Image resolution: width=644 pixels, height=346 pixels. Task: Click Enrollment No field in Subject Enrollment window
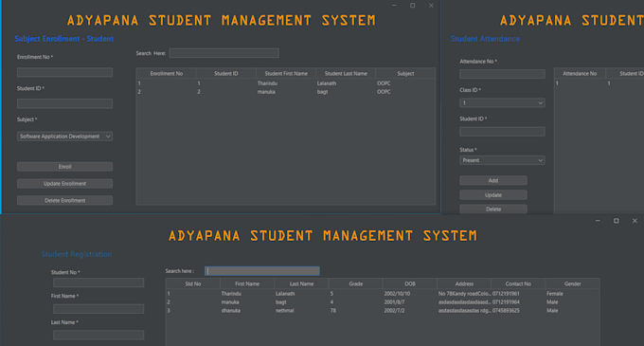64,72
